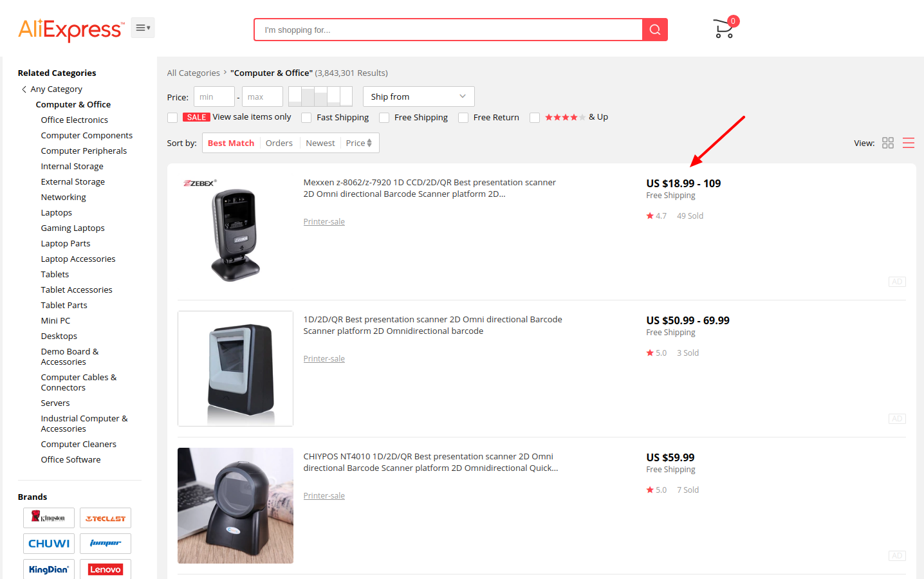
Task: Open the shopping cart icon
Action: (x=724, y=29)
